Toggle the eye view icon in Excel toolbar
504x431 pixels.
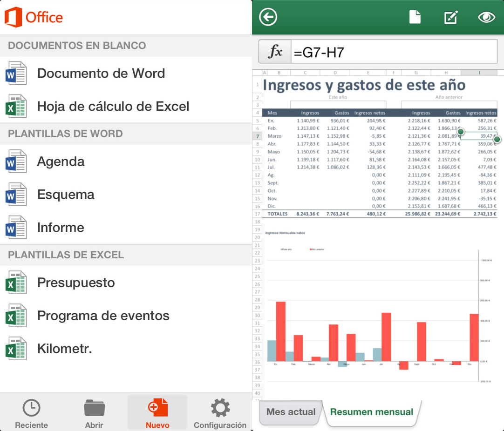486,17
